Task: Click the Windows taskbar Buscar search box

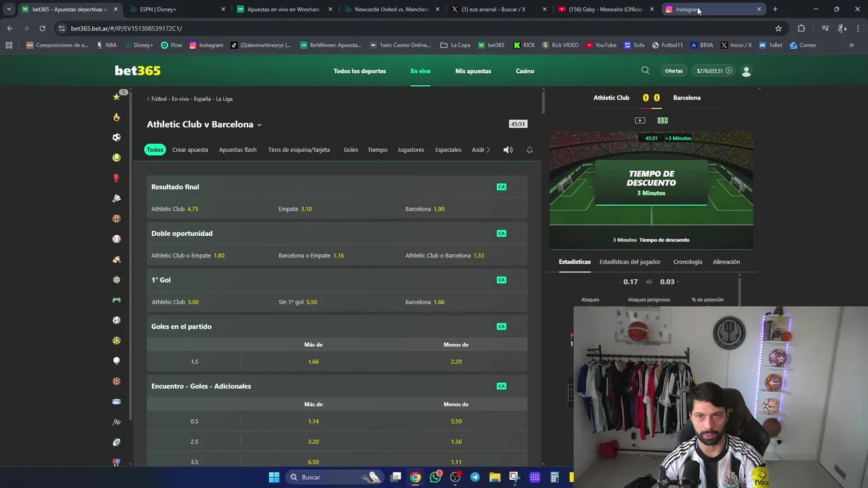Action: click(333, 477)
